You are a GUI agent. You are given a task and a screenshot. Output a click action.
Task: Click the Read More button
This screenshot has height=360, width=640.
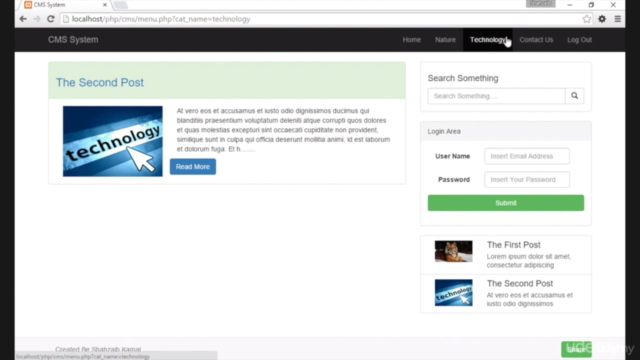point(193,167)
